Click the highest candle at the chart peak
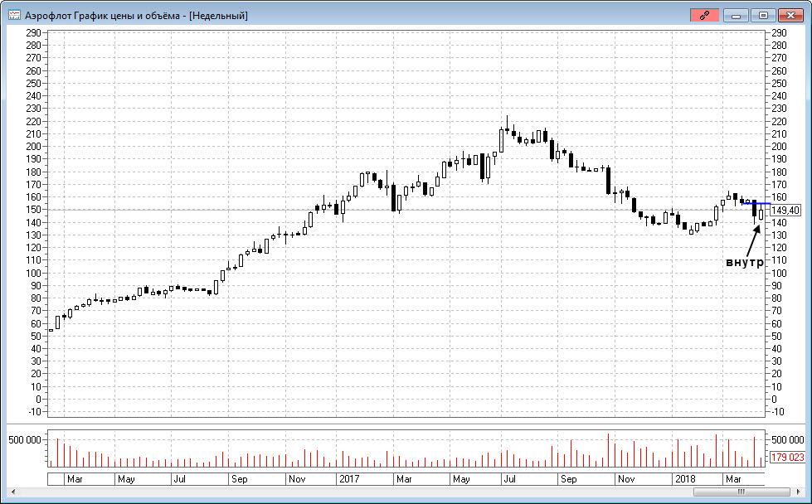The image size is (812, 504). pyautogui.click(x=506, y=131)
